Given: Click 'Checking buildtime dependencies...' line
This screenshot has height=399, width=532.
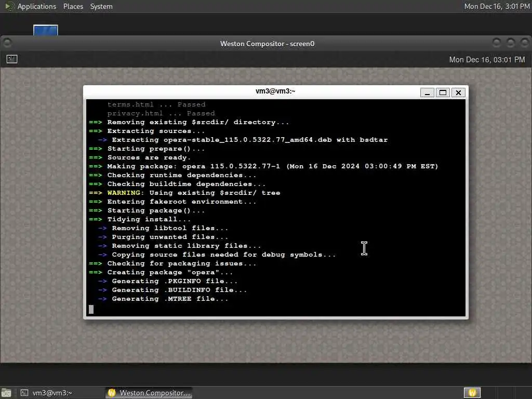Looking at the screenshot, I should pos(177,184).
